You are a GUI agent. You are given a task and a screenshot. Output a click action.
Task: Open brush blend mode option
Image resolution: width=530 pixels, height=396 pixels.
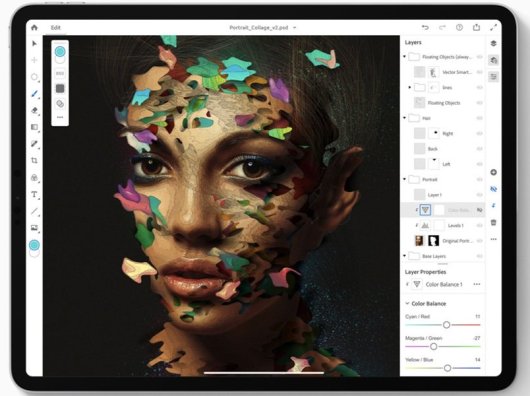tap(60, 104)
